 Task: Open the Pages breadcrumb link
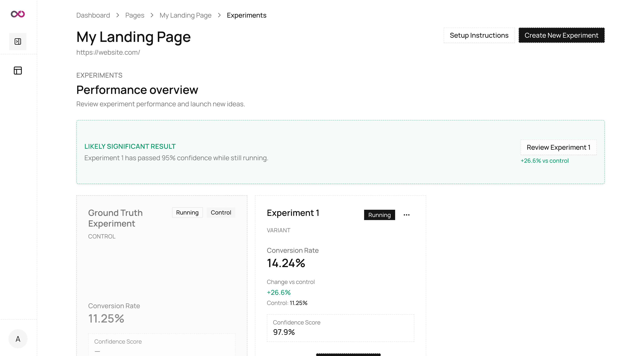coord(135,15)
